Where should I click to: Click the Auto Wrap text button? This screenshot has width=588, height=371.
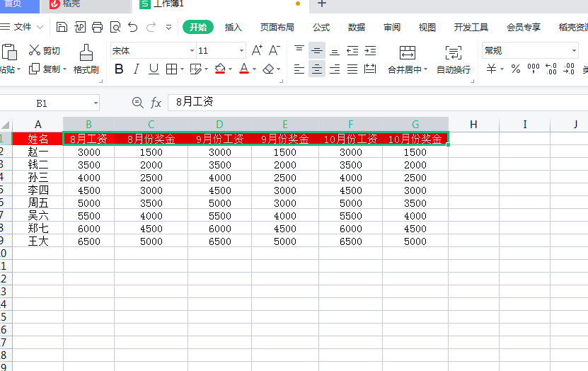[454, 59]
